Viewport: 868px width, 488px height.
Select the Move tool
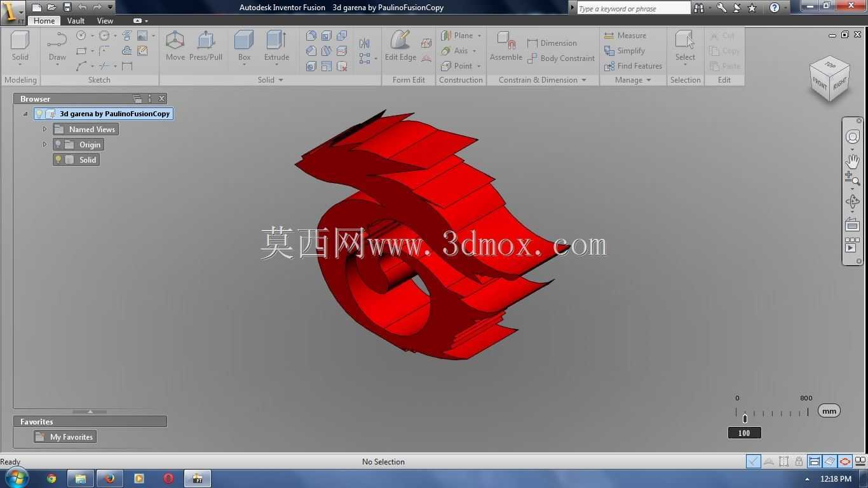175,46
